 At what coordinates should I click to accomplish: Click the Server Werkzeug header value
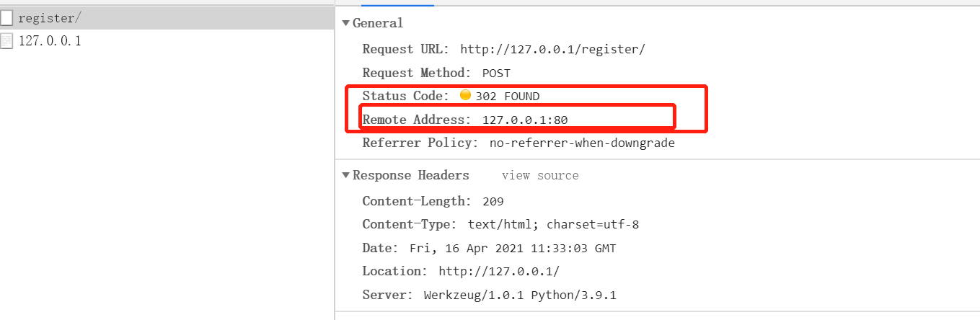pos(520,295)
